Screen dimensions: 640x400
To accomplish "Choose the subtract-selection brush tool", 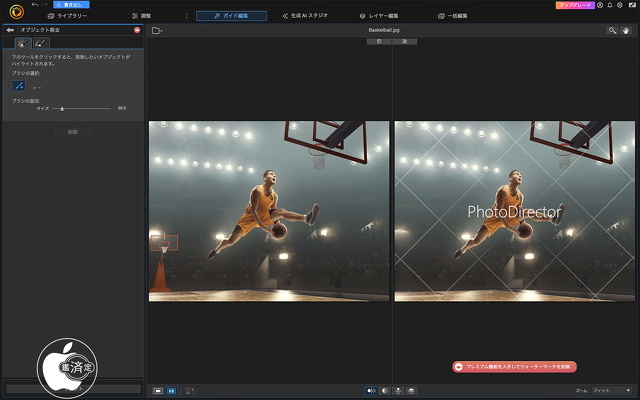I will click(x=37, y=87).
